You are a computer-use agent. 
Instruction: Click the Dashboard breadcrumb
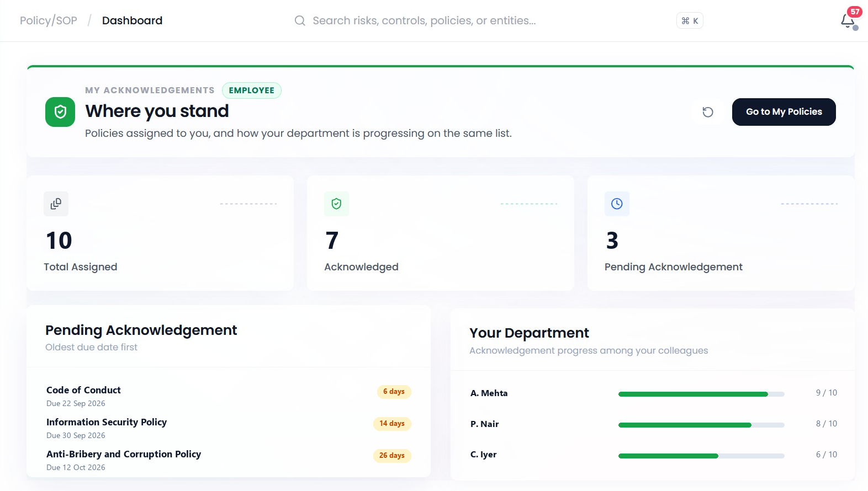133,20
